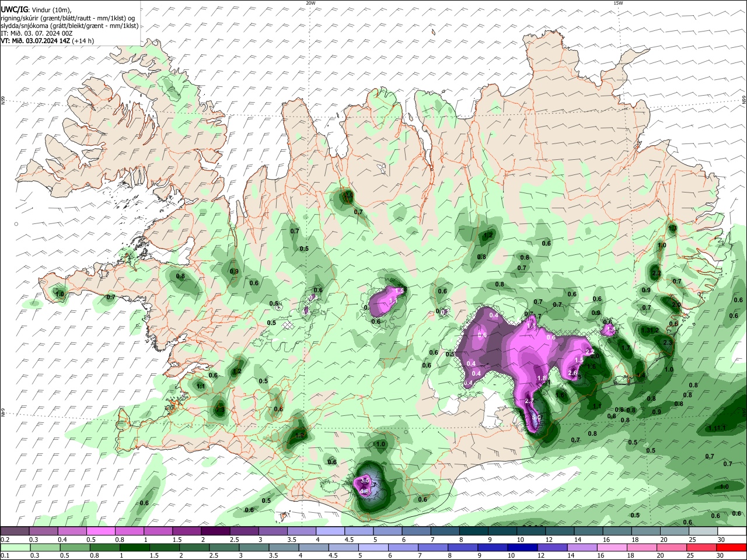Pick the lilac bottom-row rain swatch labeled 14
Screen dimensions: 747x560
[581, 548]
